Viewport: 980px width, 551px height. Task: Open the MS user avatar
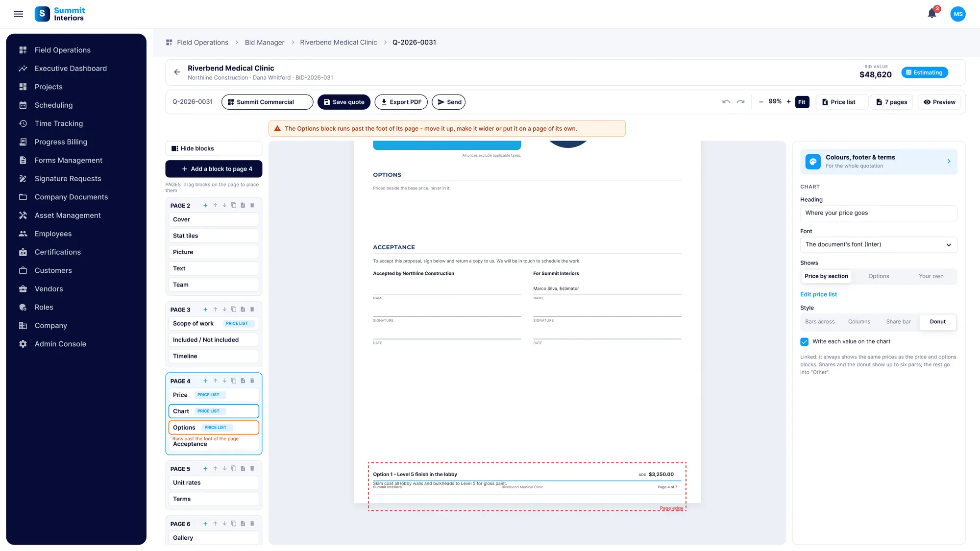(x=958, y=14)
